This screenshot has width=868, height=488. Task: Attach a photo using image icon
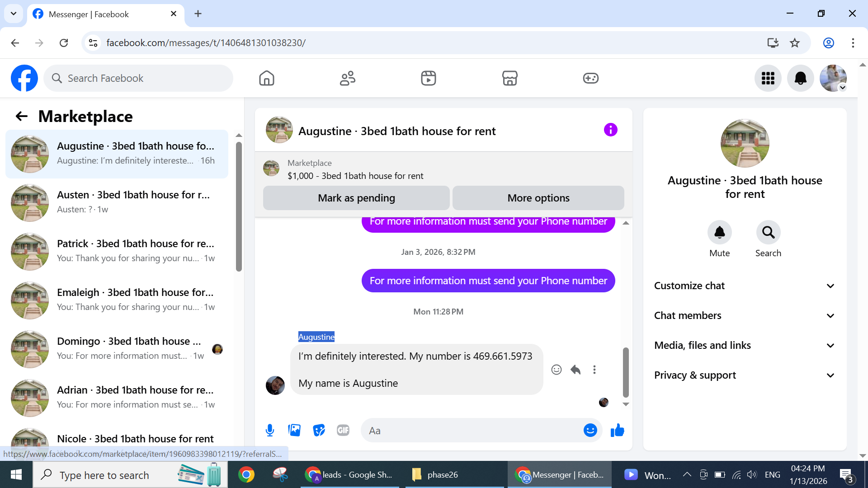[x=294, y=430]
